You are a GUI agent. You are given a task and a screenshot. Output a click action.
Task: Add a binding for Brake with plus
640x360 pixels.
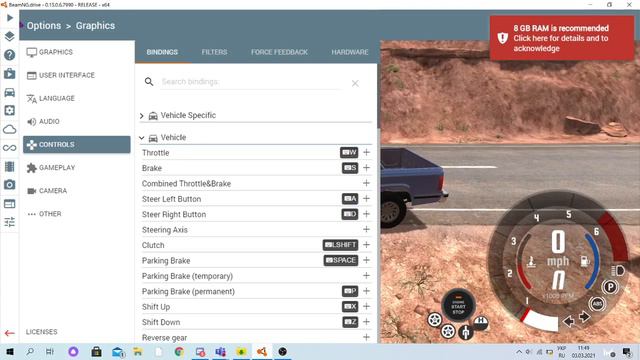pos(367,168)
